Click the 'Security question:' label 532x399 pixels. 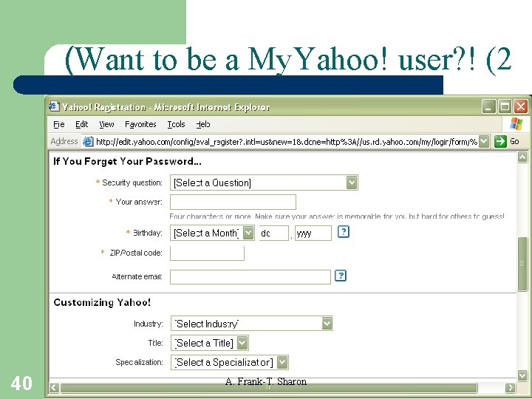point(132,183)
